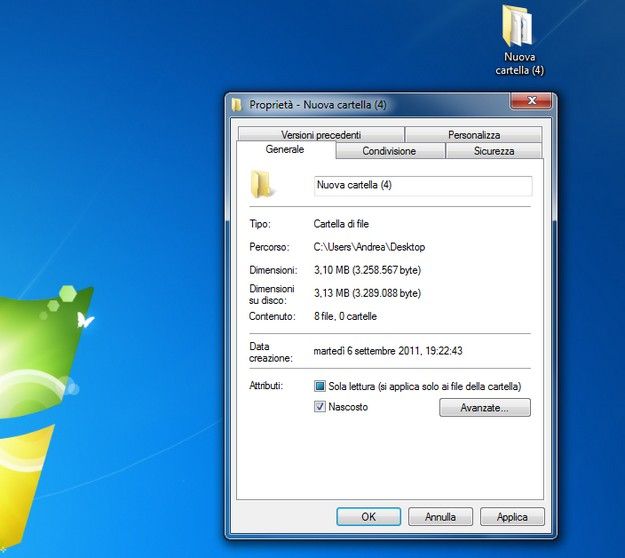Click the path text C:\Users\Andrea\Desktop
The image size is (625, 558).
click(x=369, y=247)
